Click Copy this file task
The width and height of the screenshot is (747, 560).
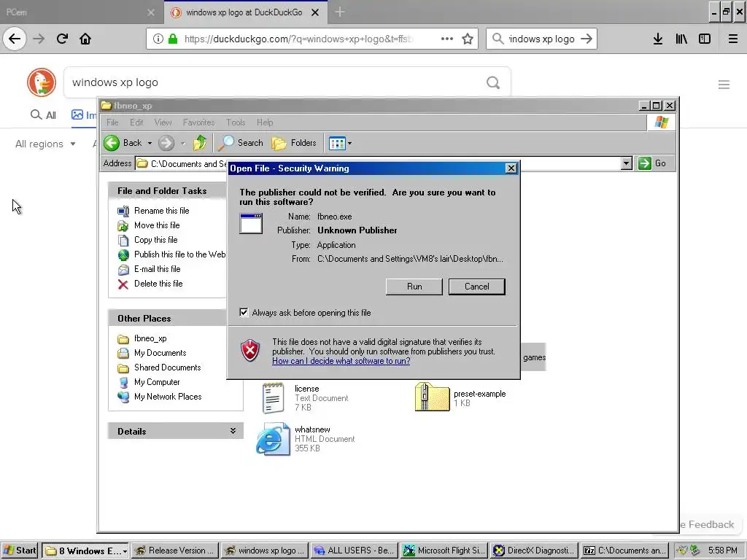coord(156,239)
